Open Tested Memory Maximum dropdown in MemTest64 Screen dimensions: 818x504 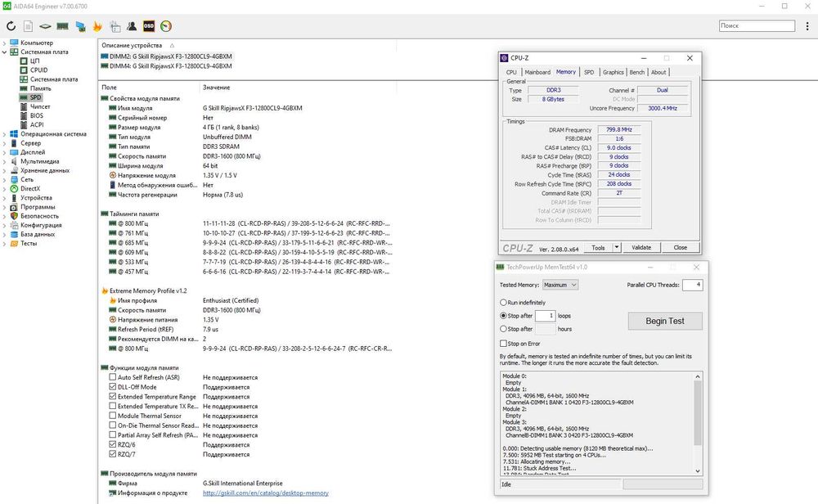point(560,285)
